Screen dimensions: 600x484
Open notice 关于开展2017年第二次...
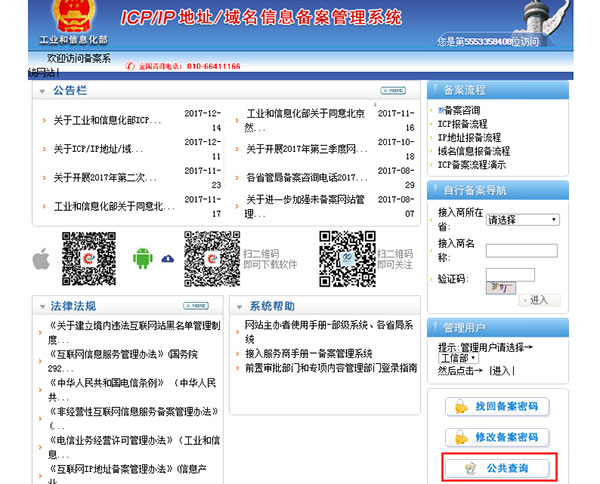[105, 178]
